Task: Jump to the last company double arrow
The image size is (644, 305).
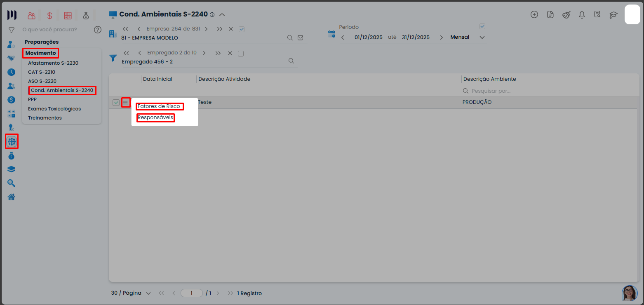Action: tap(220, 29)
